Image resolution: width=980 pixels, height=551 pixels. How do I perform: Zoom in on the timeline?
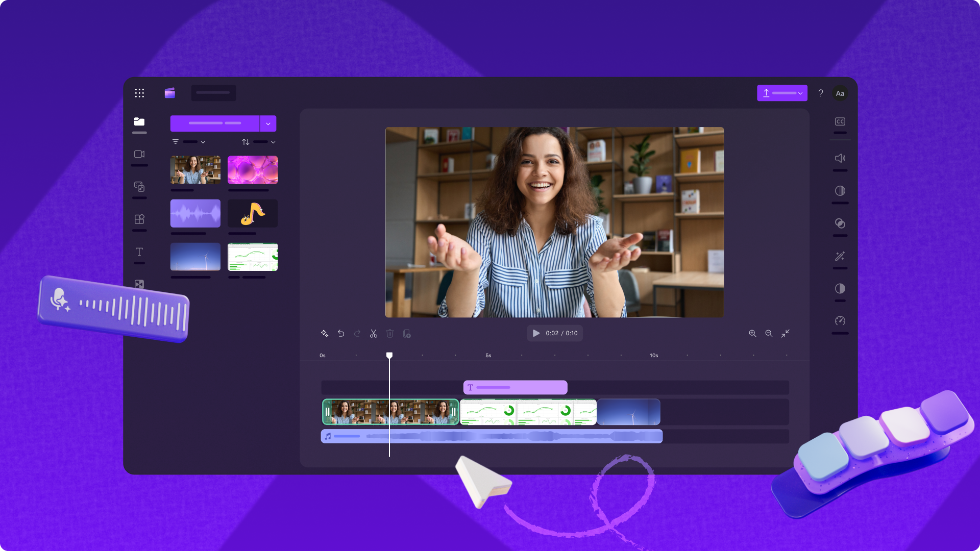[752, 333]
